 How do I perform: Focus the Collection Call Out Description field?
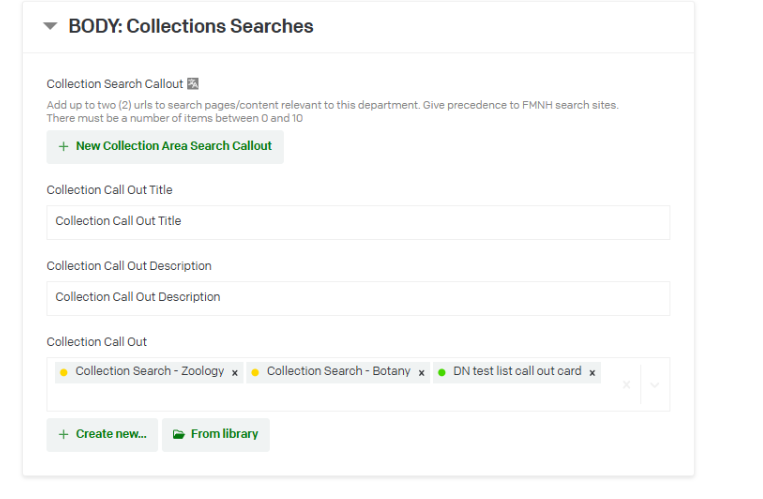coord(358,298)
